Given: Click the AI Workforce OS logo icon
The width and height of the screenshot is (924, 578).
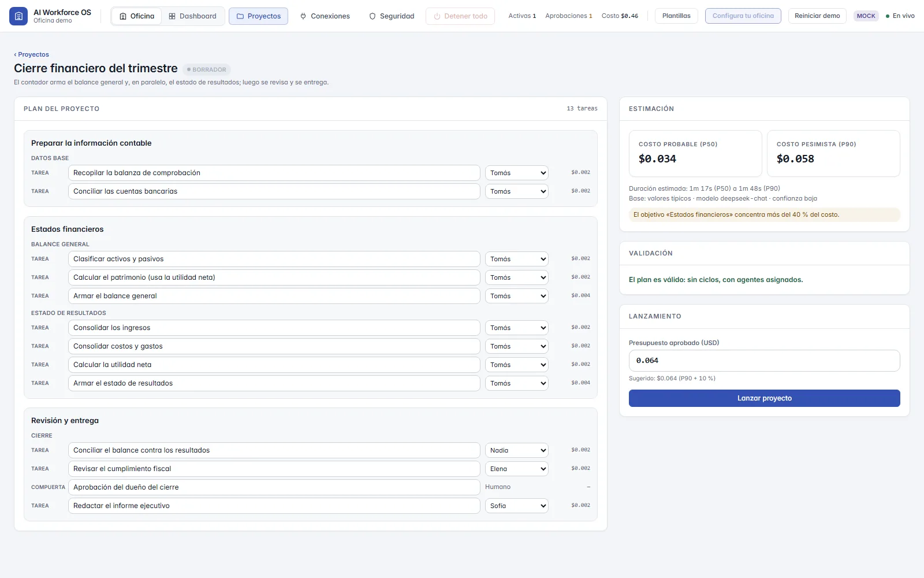Looking at the screenshot, I should pos(18,16).
